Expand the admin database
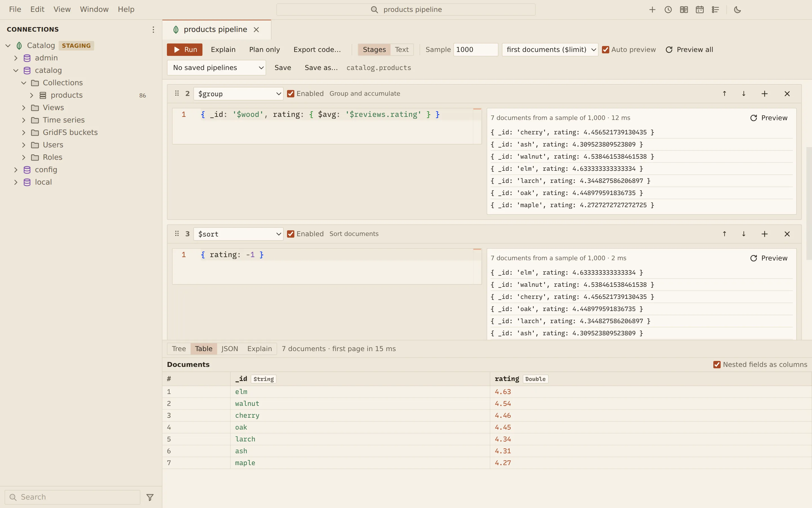812x508 pixels. pyautogui.click(x=16, y=58)
